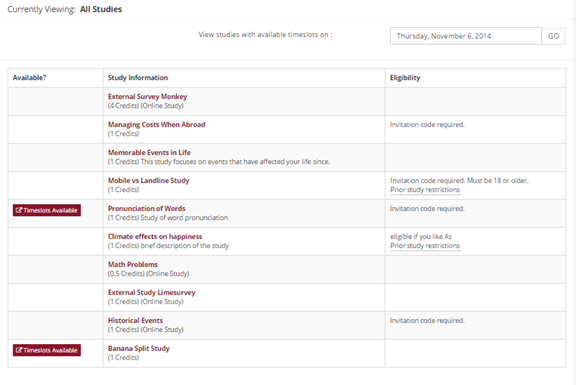The height and width of the screenshot is (385, 576).
Task: Click the Eligibility column header
Action: pyautogui.click(x=405, y=78)
